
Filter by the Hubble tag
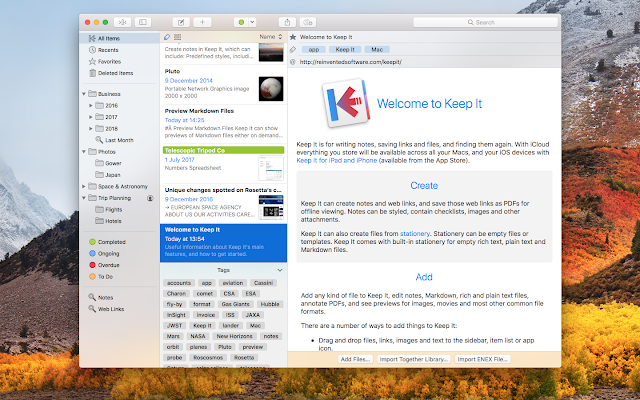[x=270, y=304]
